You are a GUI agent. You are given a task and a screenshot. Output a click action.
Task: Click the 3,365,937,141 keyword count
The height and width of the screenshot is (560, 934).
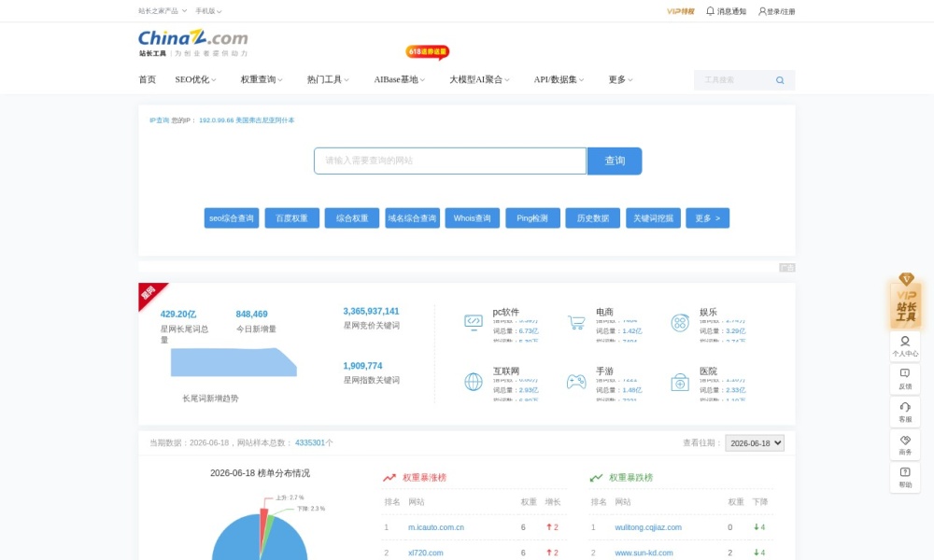coord(371,311)
